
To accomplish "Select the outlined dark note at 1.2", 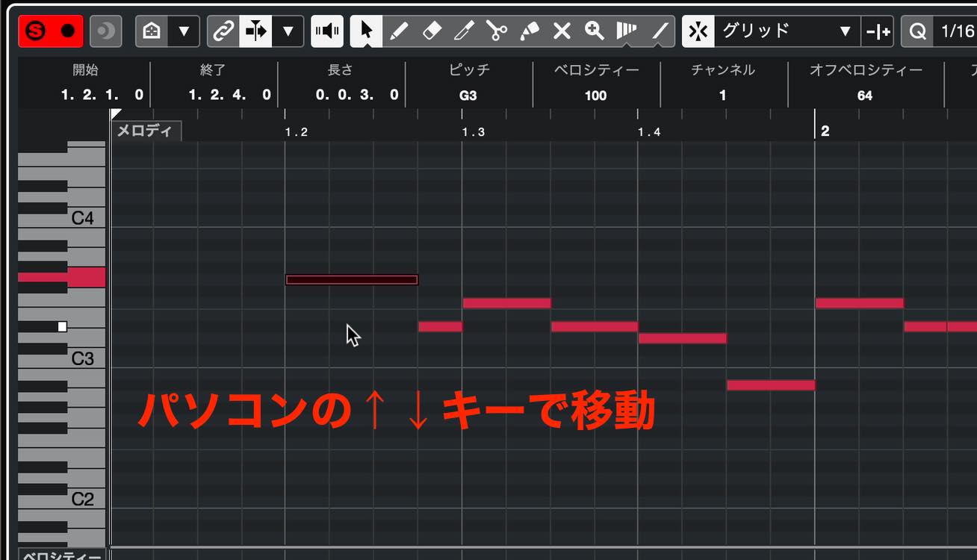I will point(352,280).
